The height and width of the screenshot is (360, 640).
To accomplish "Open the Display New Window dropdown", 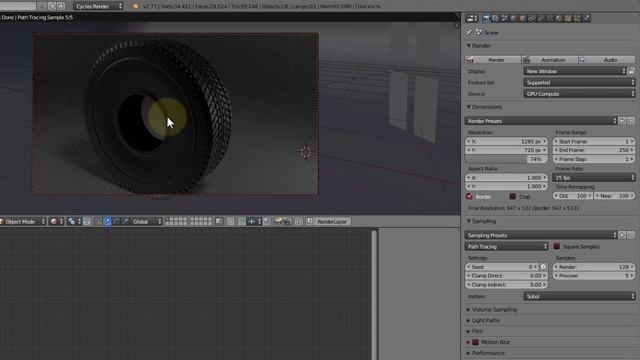I will click(x=575, y=71).
